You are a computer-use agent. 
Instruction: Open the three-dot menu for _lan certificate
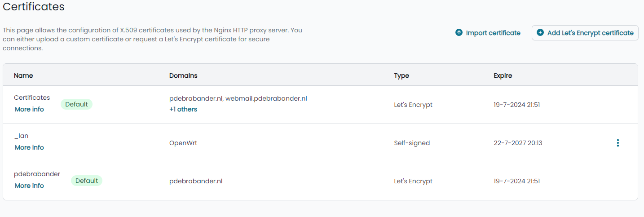click(x=618, y=143)
